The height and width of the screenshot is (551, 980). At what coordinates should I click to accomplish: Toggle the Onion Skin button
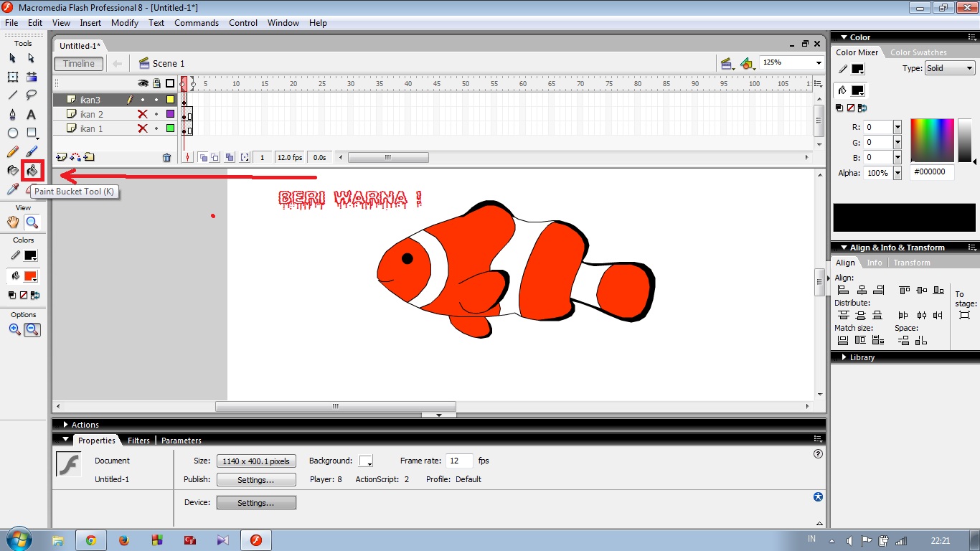203,157
